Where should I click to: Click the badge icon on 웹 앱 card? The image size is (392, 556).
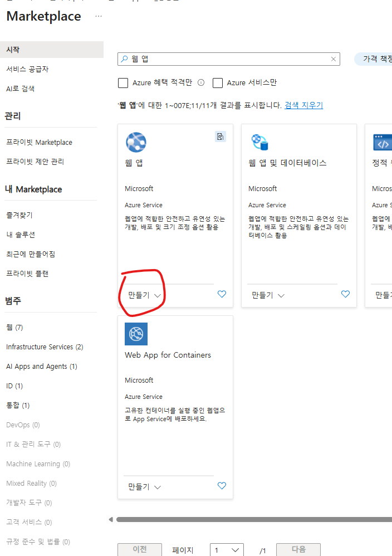[x=220, y=136]
